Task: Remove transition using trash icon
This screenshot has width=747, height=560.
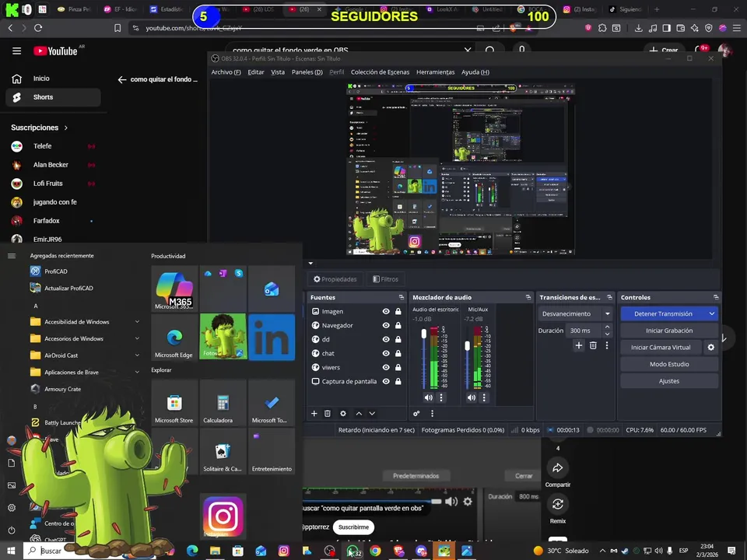Action: pos(593,345)
